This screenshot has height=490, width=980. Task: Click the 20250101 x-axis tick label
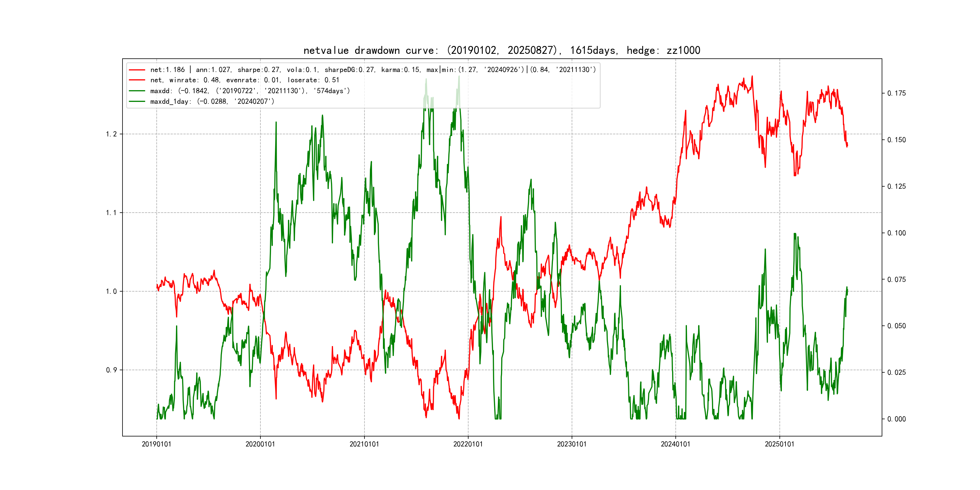(779, 444)
